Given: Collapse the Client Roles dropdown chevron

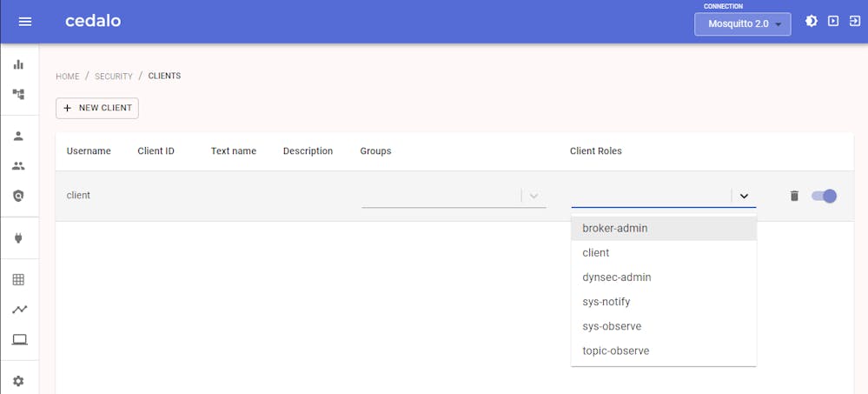Looking at the screenshot, I should pos(744,196).
